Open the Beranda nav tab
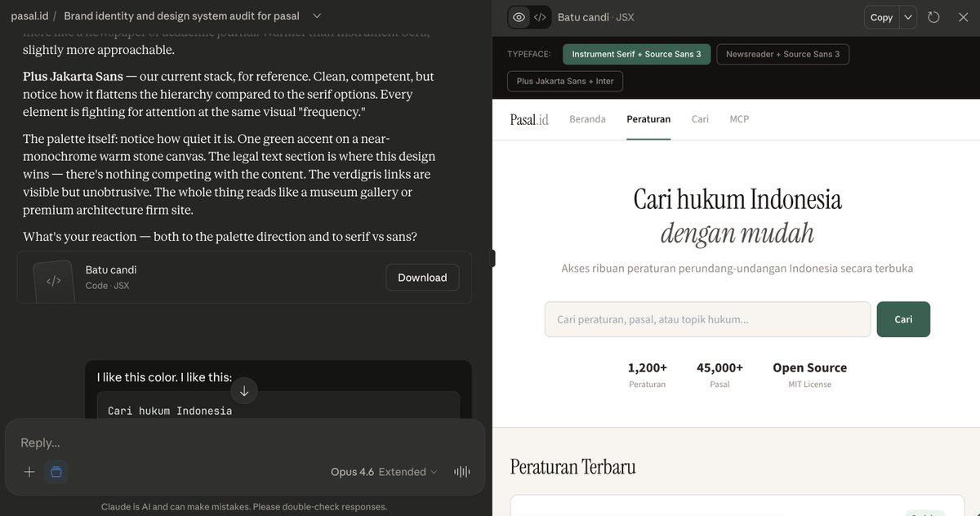Screen dimensions: 980x516 587,119
